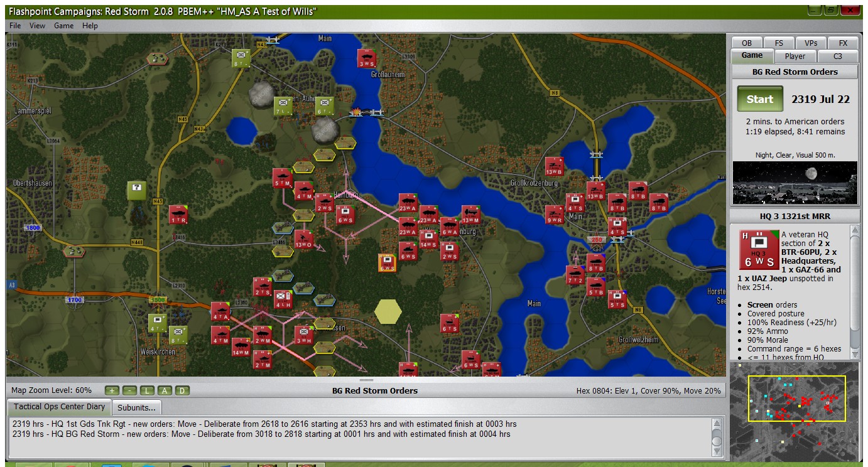Toggle the A map option button
The width and height of the screenshot is (868, 467).
[164, 390]
